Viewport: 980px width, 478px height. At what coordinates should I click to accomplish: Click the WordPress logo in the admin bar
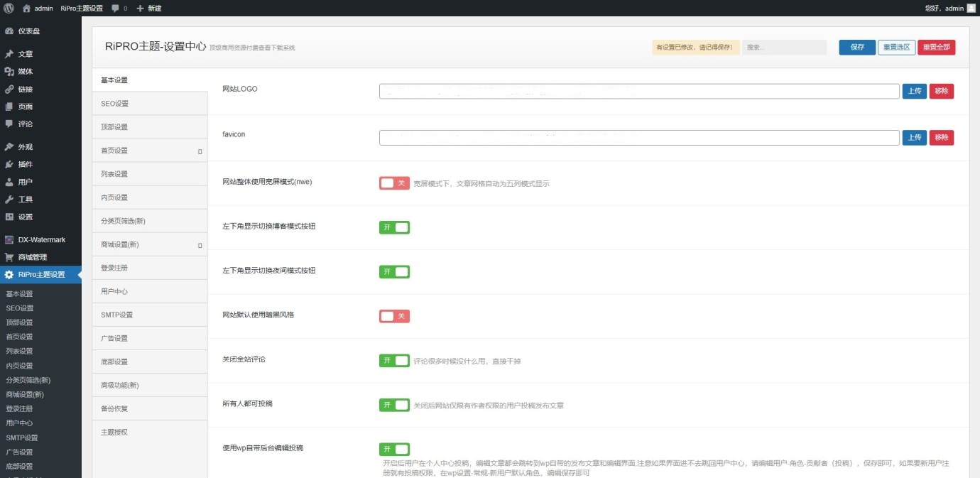coord(9,8)
